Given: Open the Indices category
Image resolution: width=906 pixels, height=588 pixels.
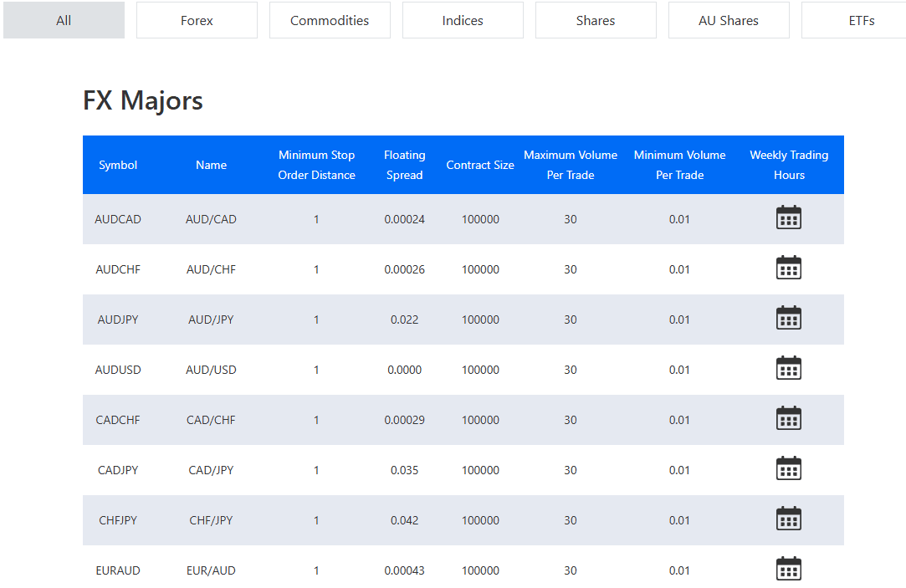Looking at the screenshot, I should (463, 19).
